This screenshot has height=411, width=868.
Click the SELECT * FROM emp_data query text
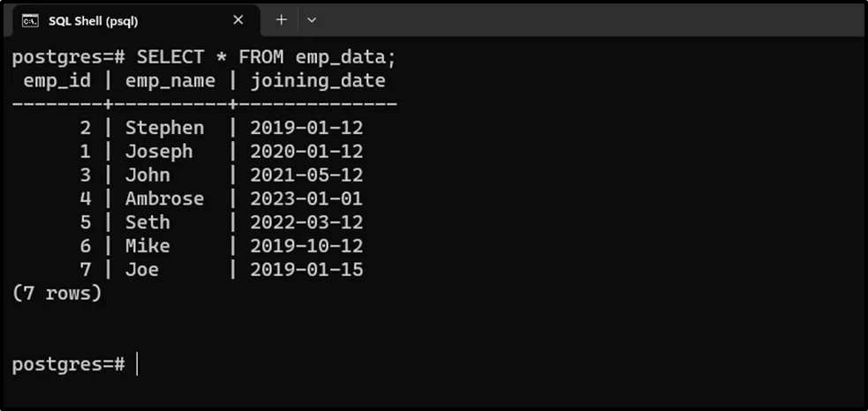267,57
